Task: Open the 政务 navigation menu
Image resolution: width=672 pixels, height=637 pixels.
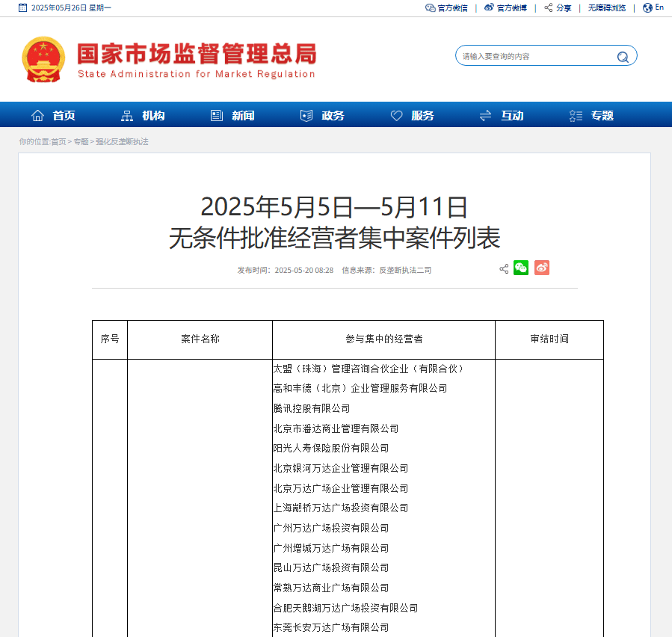Action: [x=322, y=115]
